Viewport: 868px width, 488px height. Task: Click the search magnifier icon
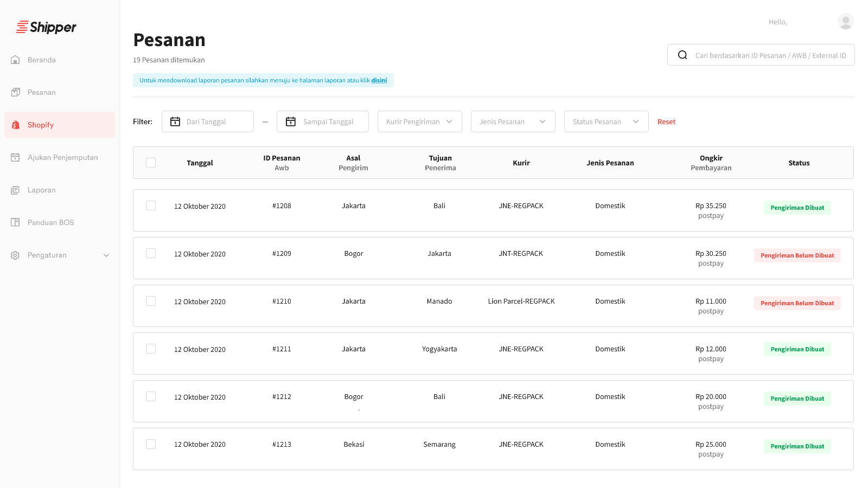tap(682, 55)
